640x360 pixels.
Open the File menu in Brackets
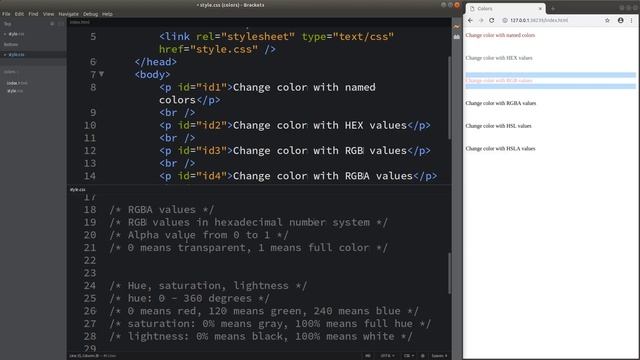[x=6, y=14]
